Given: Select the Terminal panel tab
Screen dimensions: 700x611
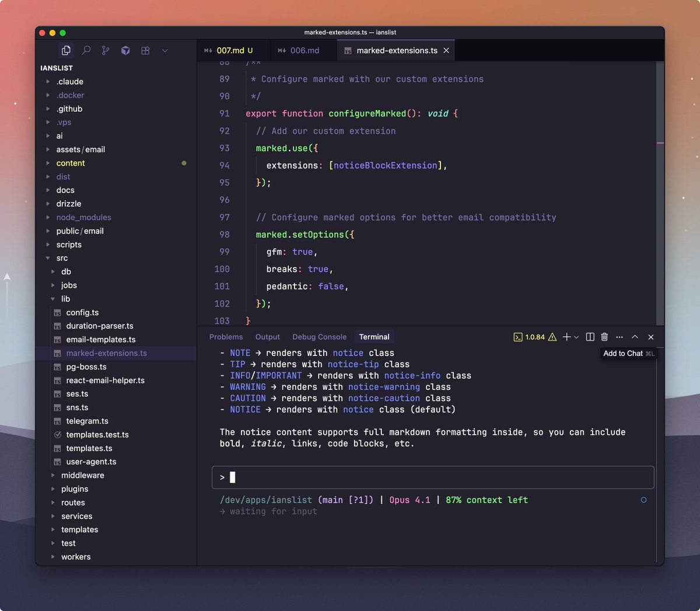Looking at the screenshot, I should [x=374, y=337].
